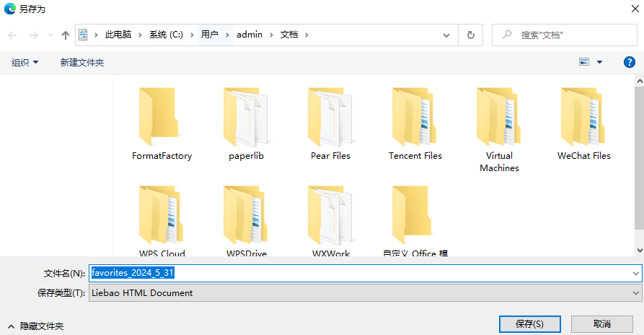Image resolution: width=644 pixels, height=335 pixels.
Task: Open the 组织 menu
Action: (x=25, y=63)
